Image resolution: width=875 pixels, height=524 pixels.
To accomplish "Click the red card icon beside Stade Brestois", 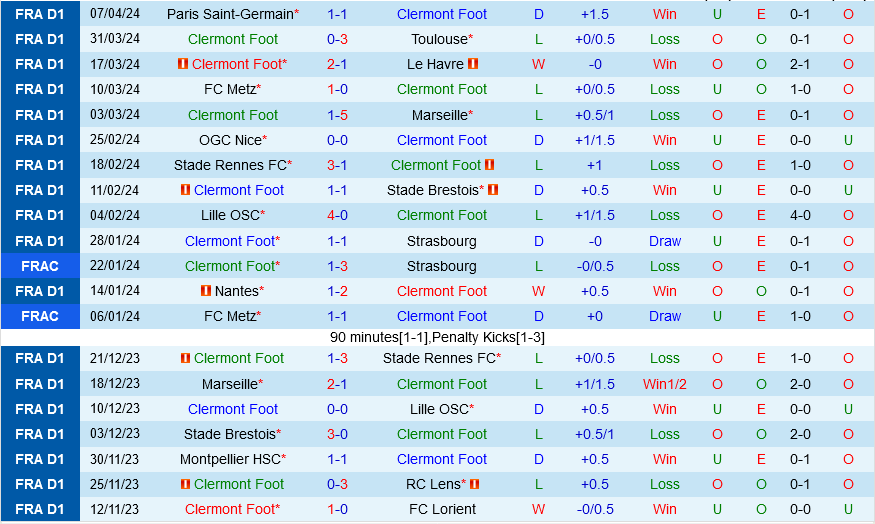I will (x=493, y=190).
